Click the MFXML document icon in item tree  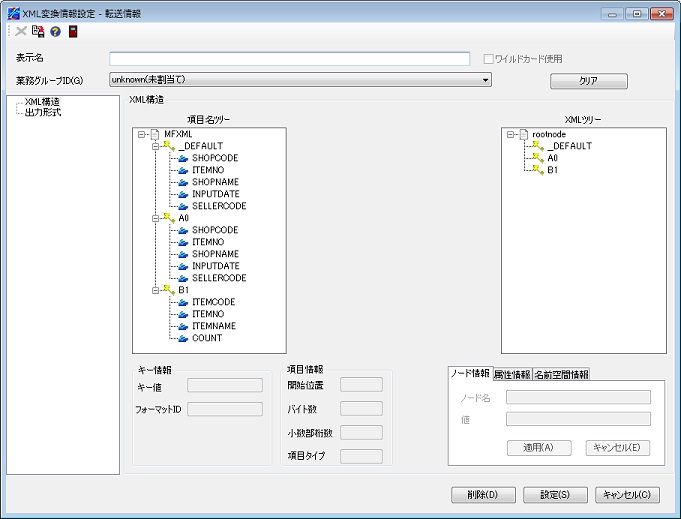pos(155,134)
